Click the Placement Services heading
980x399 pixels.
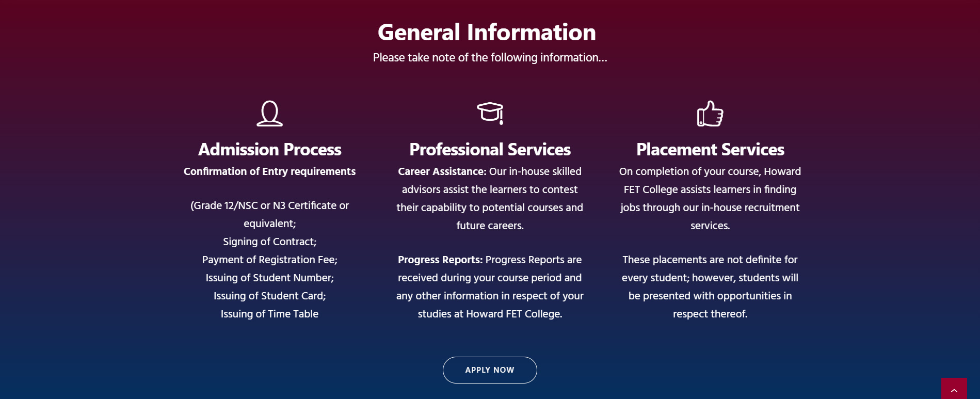(710, 150)
